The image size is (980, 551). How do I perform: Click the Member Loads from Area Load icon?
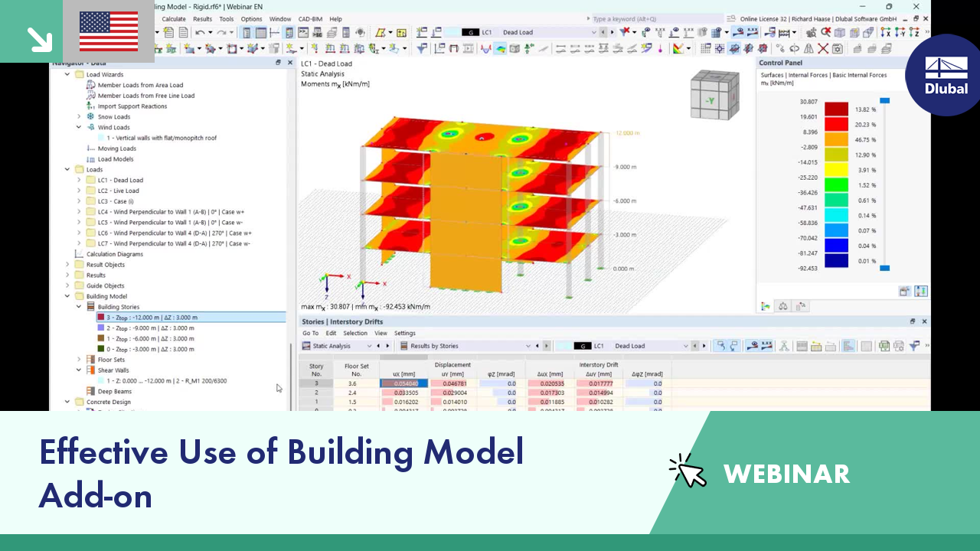tap(90, 85)
